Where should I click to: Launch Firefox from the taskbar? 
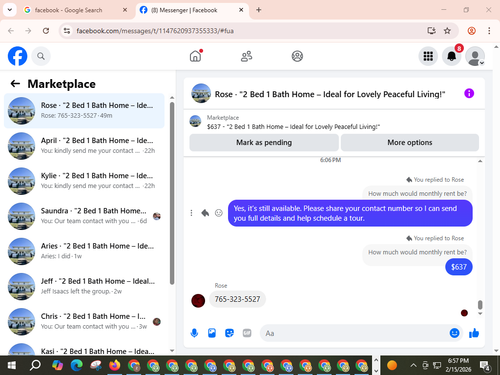(x=115, y=366)
